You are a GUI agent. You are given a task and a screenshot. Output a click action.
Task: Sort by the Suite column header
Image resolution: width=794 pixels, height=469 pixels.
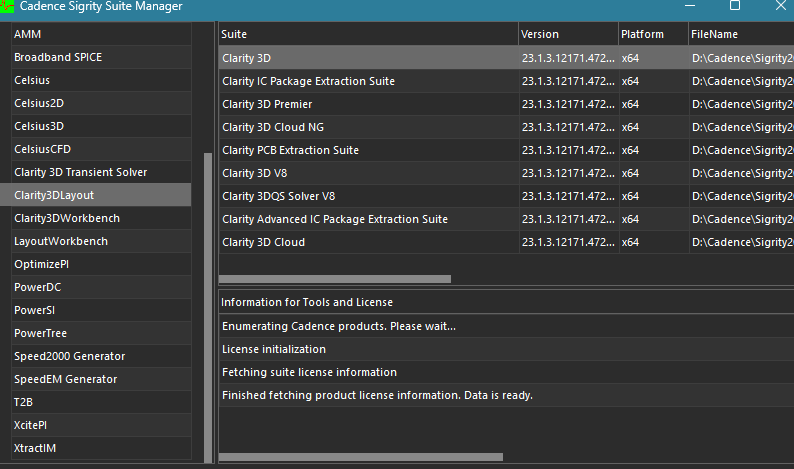click(369, 34)
